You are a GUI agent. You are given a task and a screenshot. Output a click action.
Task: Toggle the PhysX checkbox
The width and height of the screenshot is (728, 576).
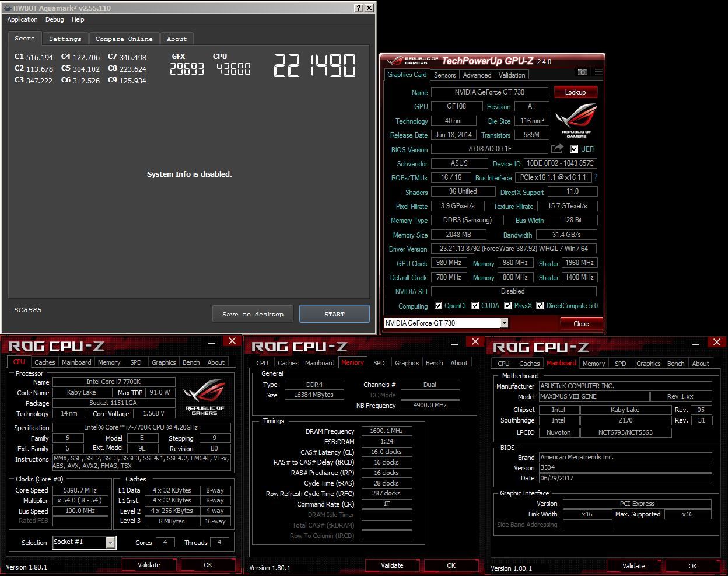click(x=508, y=306)
